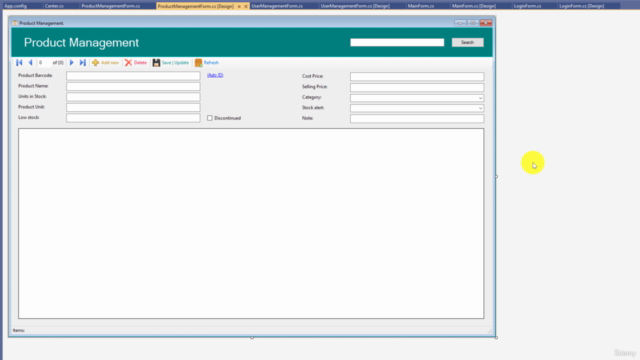Screen dimensions: 640x360
Task: Click the Product Management header title
Action: coord(81,42)
